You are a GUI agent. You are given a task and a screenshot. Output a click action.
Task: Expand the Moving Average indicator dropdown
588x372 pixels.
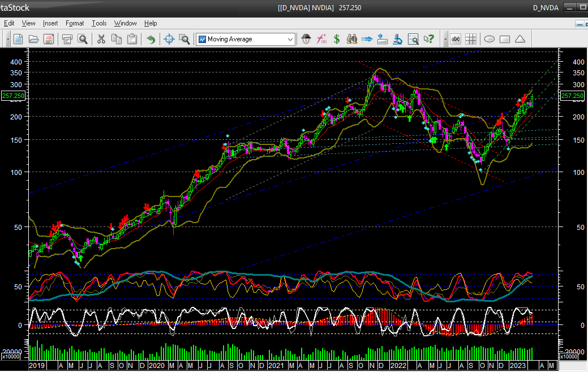coord(290,39)
